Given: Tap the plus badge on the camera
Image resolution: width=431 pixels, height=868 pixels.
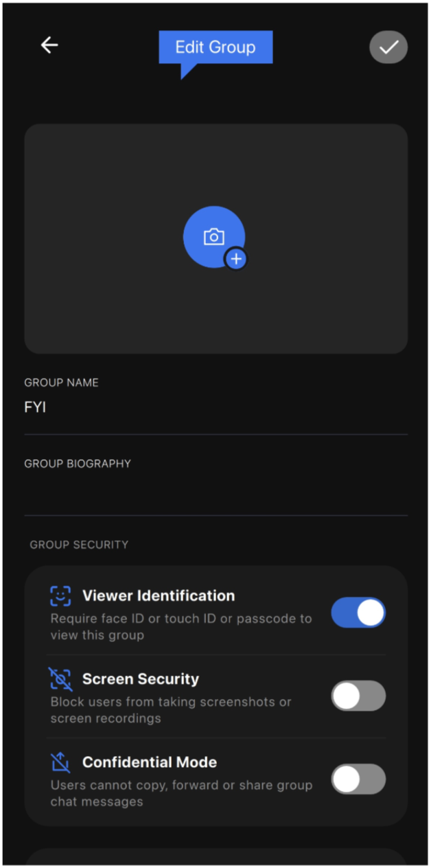Looking at the screenshot, I should point(236,259).
